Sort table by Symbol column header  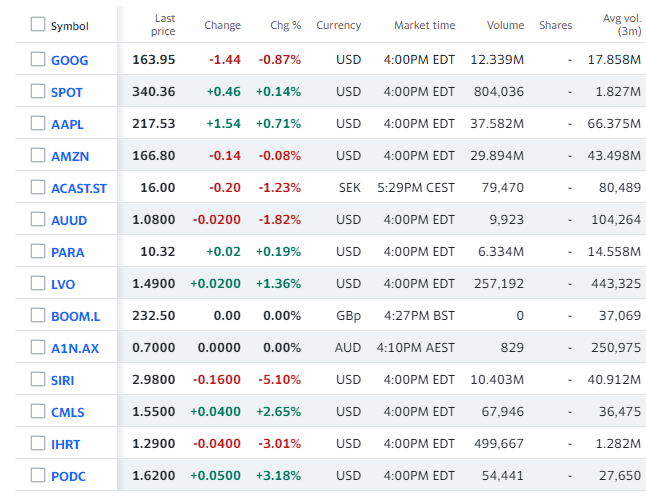[x=69, y=25]
